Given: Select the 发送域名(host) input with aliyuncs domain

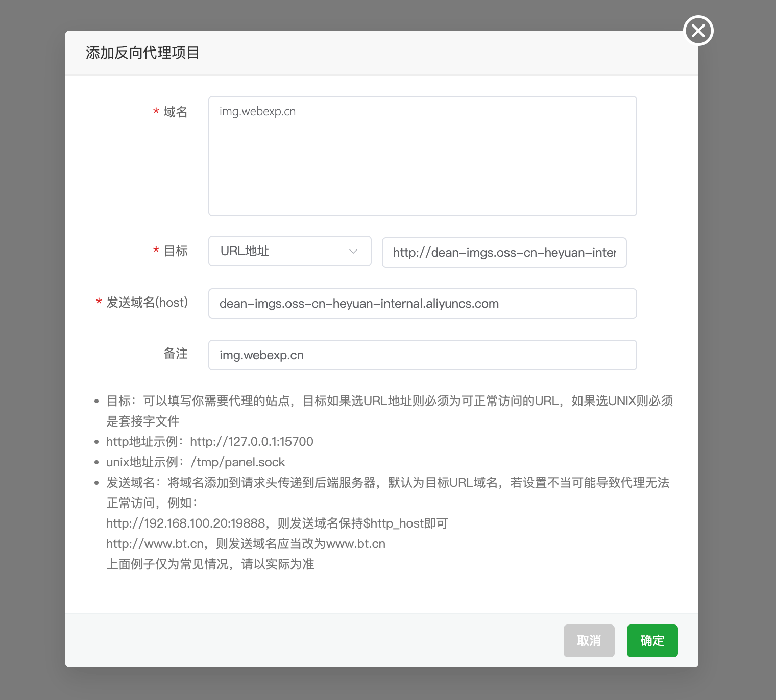Looking at the screenshot, I should click(422, 303).
